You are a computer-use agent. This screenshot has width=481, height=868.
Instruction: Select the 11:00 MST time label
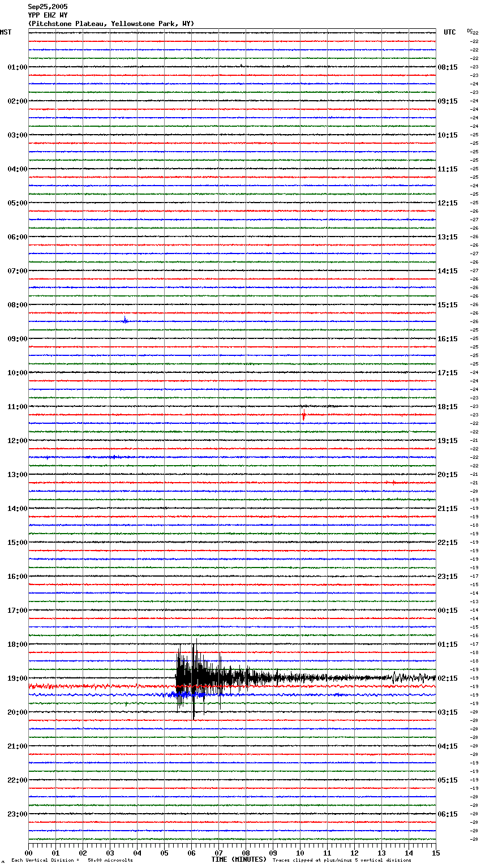18,407
